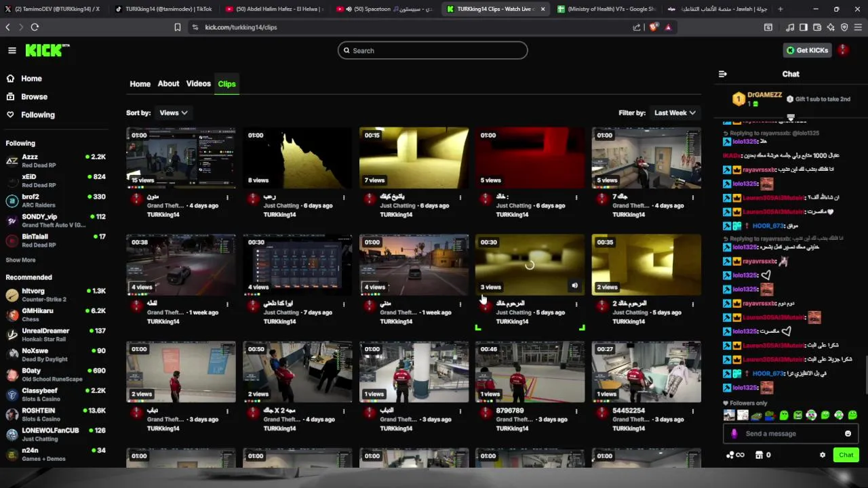Play the 00:27 clip thumbnail titled 54452254

click(646, 372)
